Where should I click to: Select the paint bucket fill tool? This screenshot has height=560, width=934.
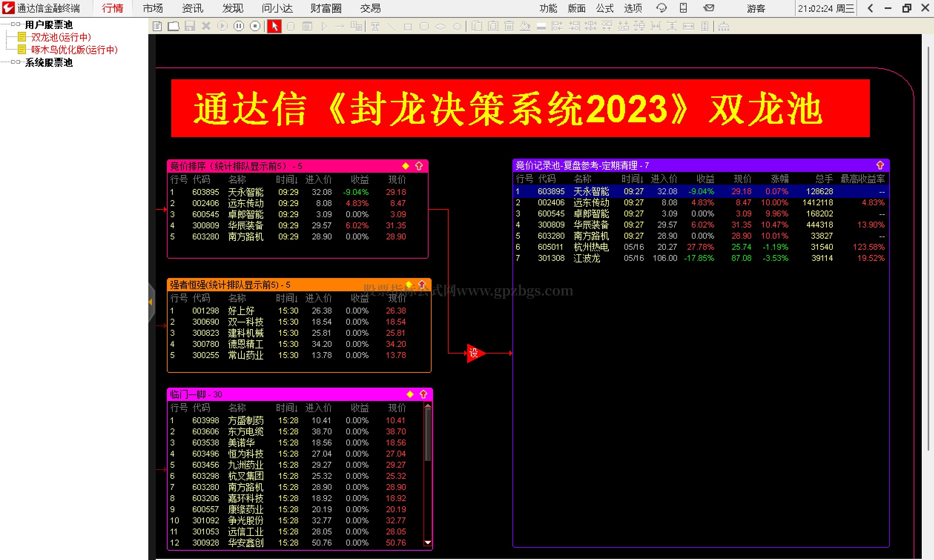(525, 26)
